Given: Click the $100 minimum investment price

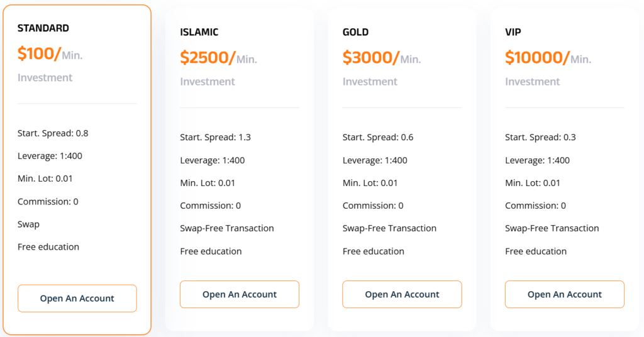Looking at the screenshot, I should [40, 54].
